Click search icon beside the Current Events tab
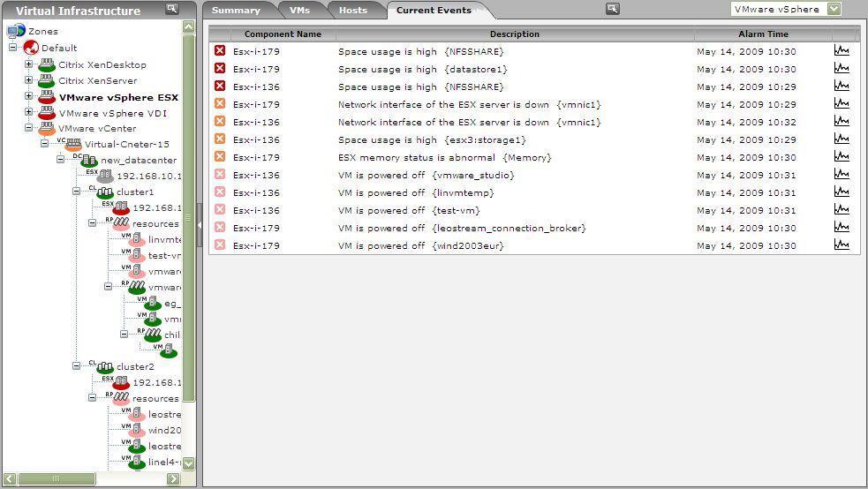The image size is (868, 489). click(612, 9)
